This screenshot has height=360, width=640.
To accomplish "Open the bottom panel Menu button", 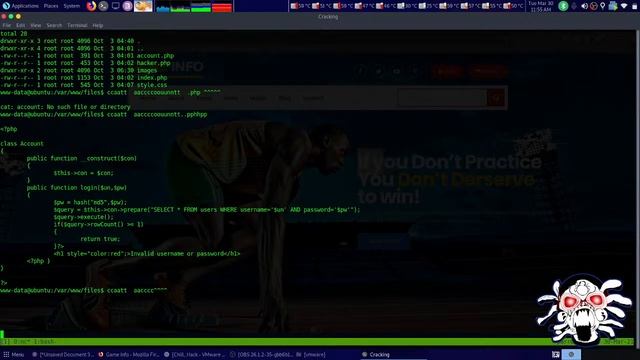I will 14,355.
